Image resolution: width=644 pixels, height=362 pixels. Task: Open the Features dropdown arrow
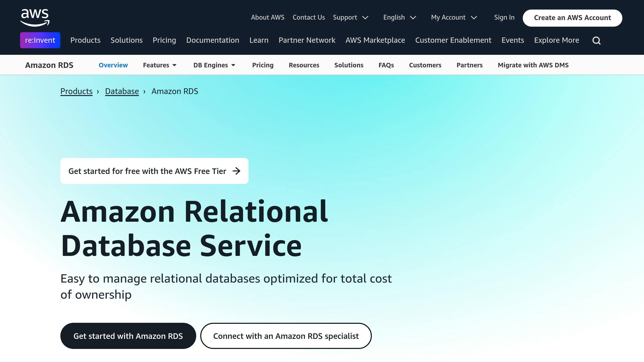174,65
